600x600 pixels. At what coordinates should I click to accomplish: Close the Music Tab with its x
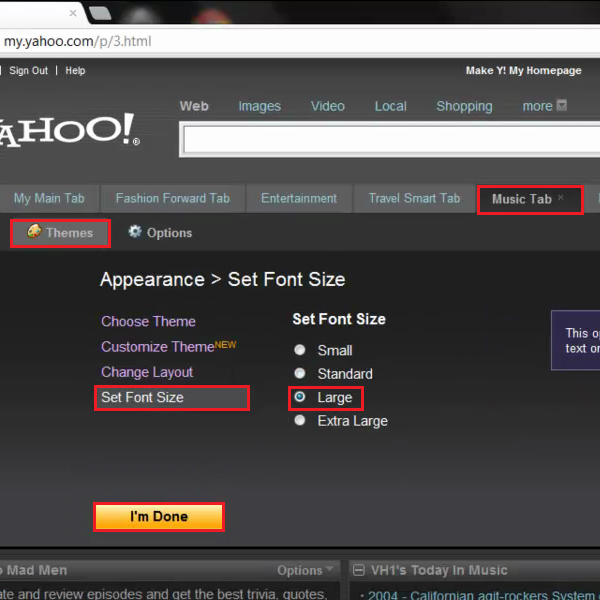click(x=561, y=197)
